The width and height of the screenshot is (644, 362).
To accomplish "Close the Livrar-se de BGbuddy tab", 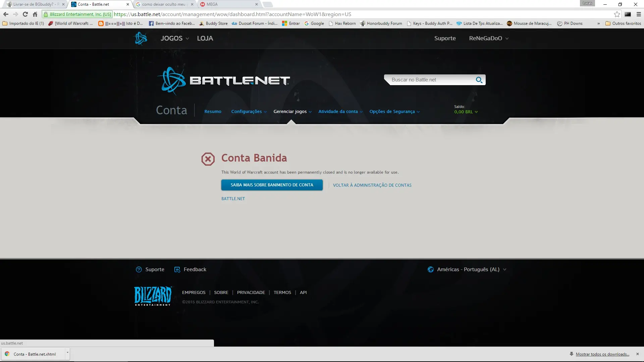I will point(63,4).
